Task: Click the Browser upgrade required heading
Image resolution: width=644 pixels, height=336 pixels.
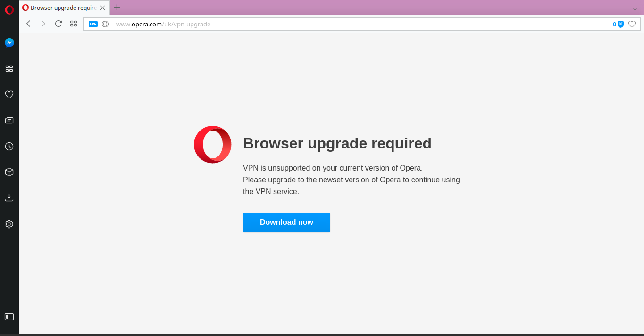Action: point(337,143)
